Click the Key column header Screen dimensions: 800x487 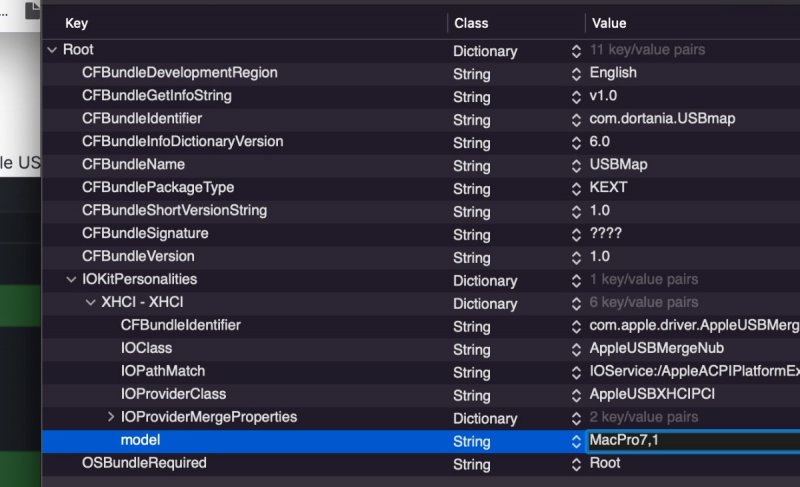point(77,22)
